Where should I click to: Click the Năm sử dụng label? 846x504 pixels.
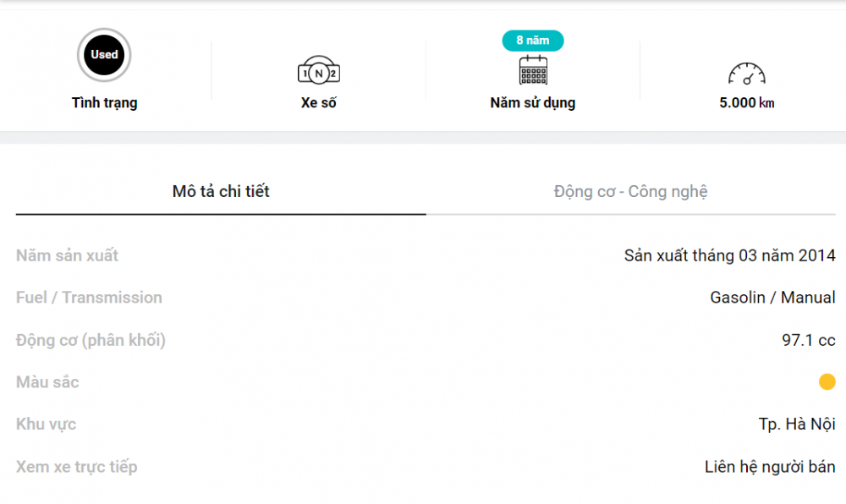[533, 102]
